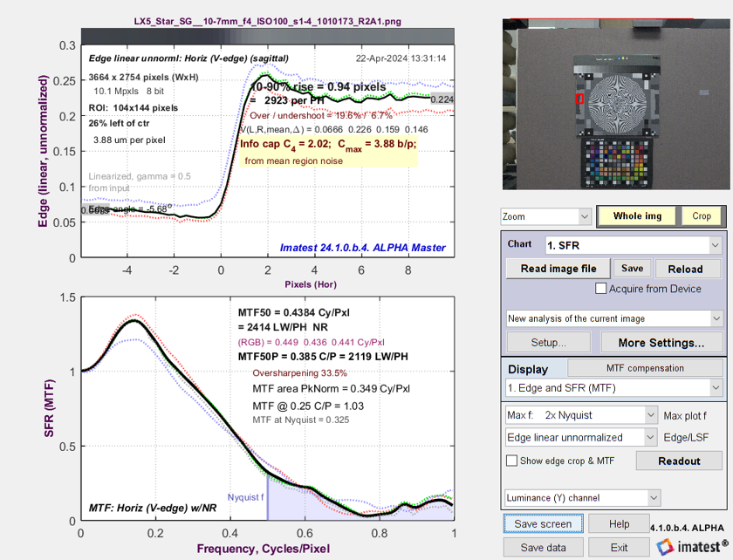Click the Readout button
The width and height of the screenshot is (733, 560).
tap(680, 461)
